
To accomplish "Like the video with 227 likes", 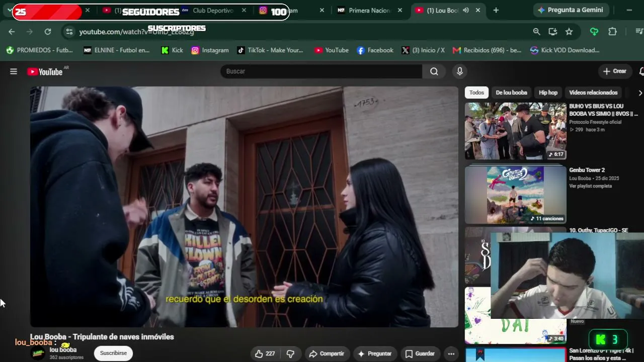I will (265, 353).
